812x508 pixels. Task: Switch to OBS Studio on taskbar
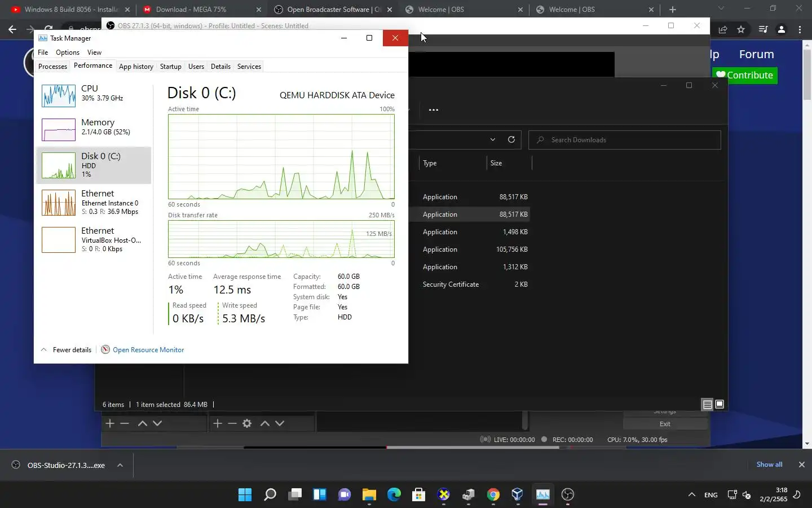(568, 494)
